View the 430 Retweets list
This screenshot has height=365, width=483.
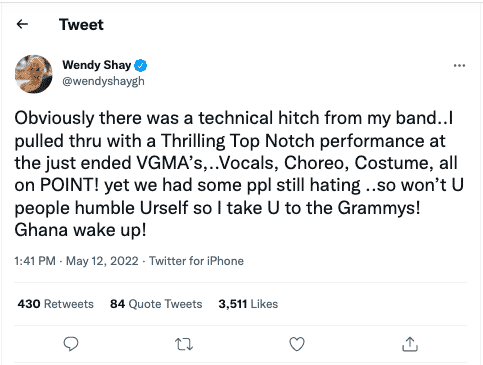click(56, 304)
